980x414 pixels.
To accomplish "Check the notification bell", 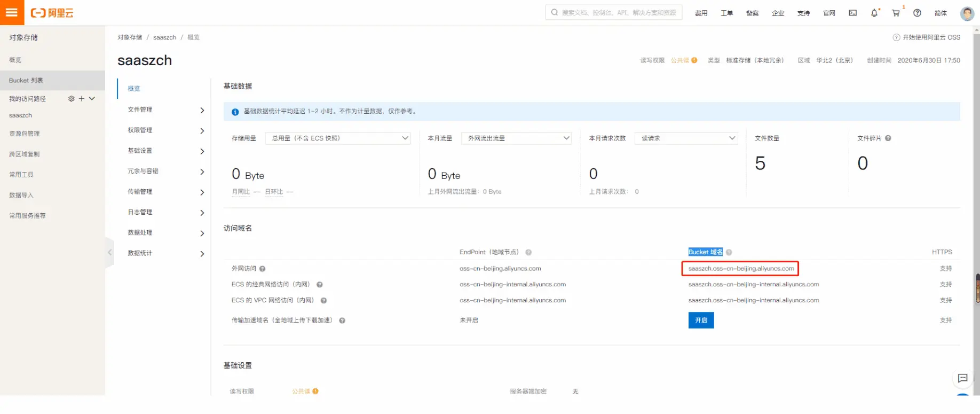I will 874,13.
